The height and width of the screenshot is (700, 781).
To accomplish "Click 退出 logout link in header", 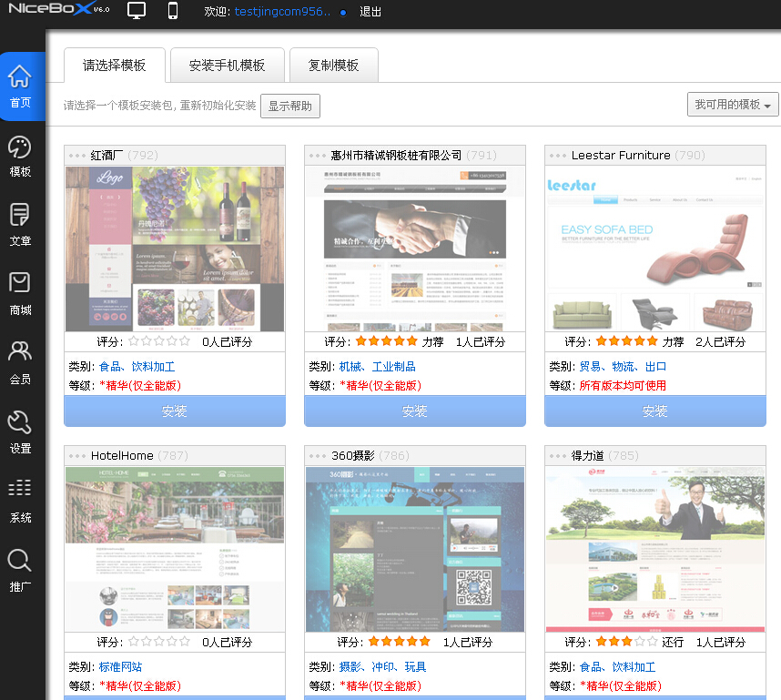I will 370,12.
